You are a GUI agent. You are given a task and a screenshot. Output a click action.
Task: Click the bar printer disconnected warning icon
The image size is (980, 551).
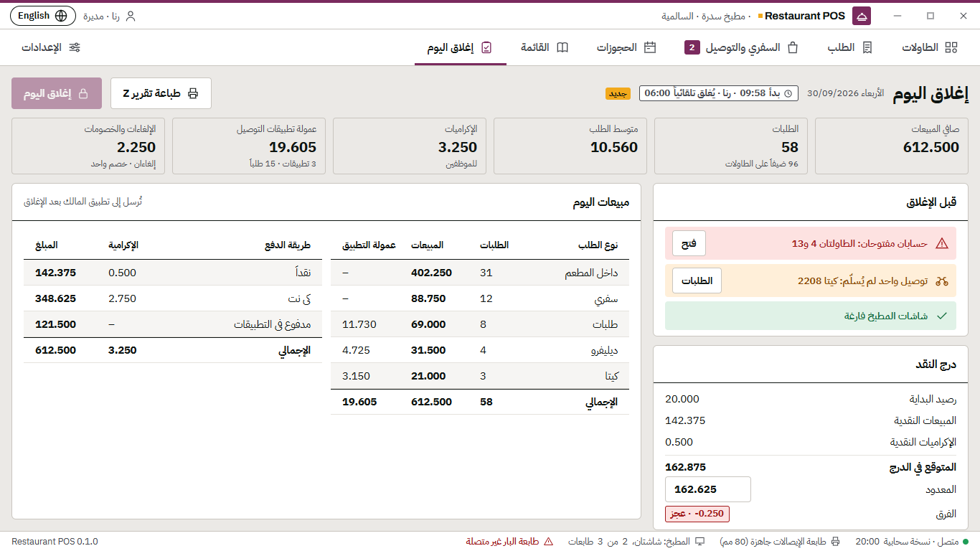[x=549, y=542]
